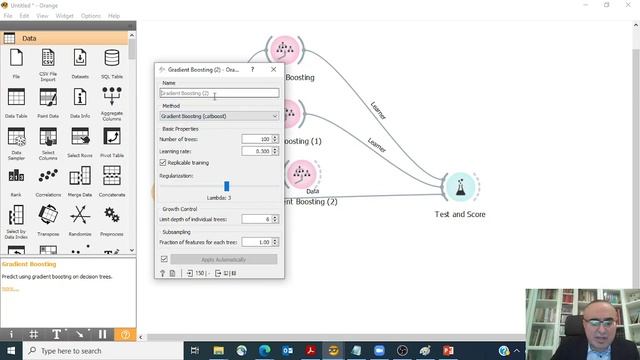The height and width of the screenshot is (360, 640).
Task: Select the Rank widget
Action: click(x=16, y=181)
